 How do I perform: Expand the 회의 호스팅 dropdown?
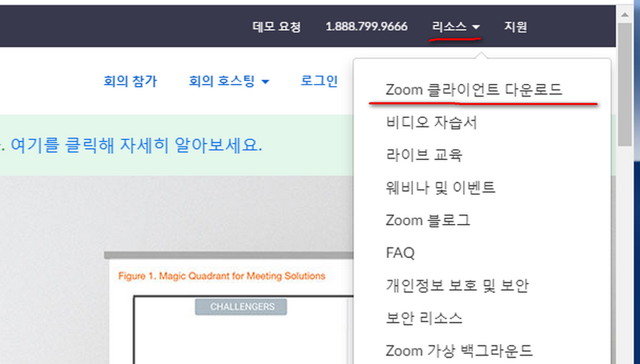pos(228,81)
